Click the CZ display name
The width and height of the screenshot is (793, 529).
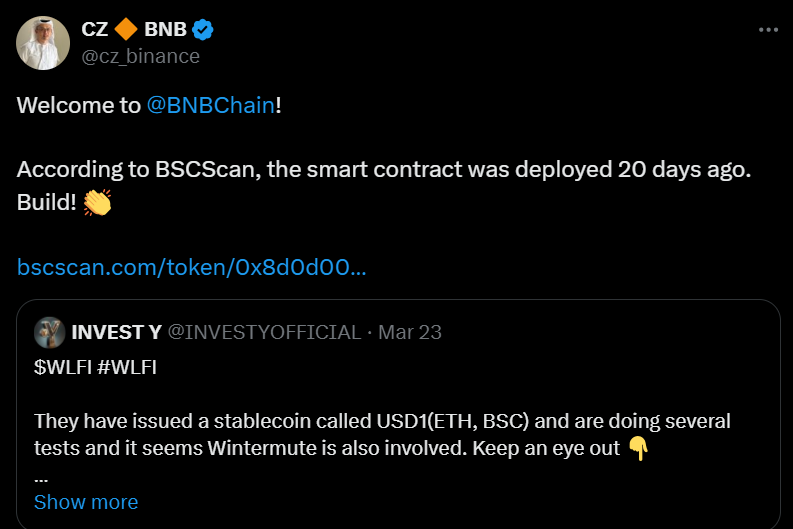(x=95, y=29)
